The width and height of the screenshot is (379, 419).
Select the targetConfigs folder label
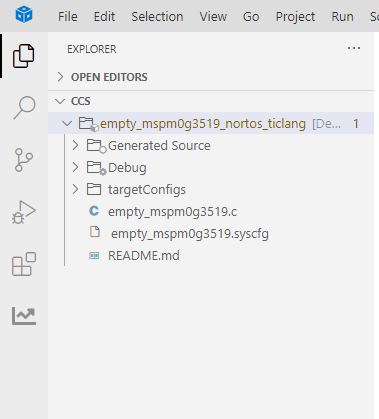tap(147, 190)
